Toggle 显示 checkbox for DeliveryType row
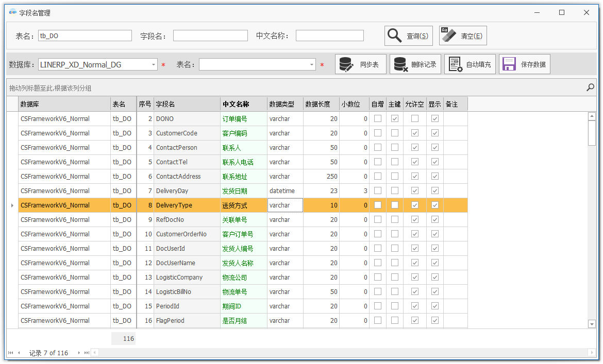The height and width of the screenshot is (364, 603). coord(434,205)
